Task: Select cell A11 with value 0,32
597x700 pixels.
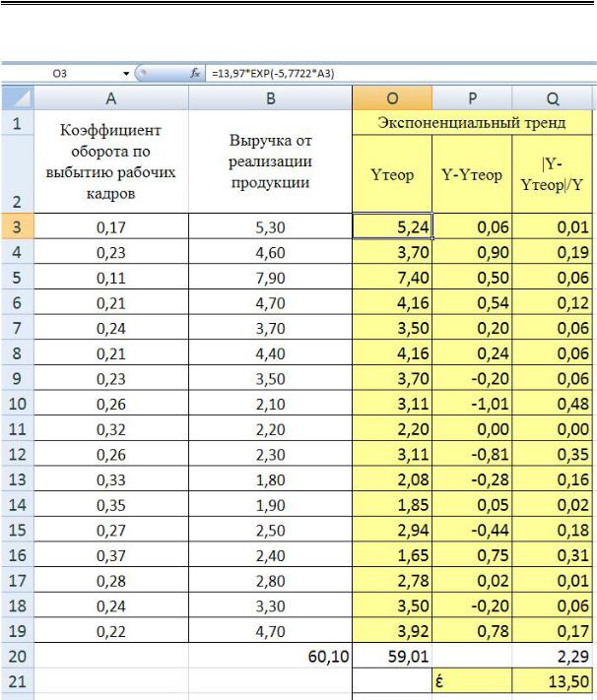Action: pyautogui.click(x=111, y=428)
